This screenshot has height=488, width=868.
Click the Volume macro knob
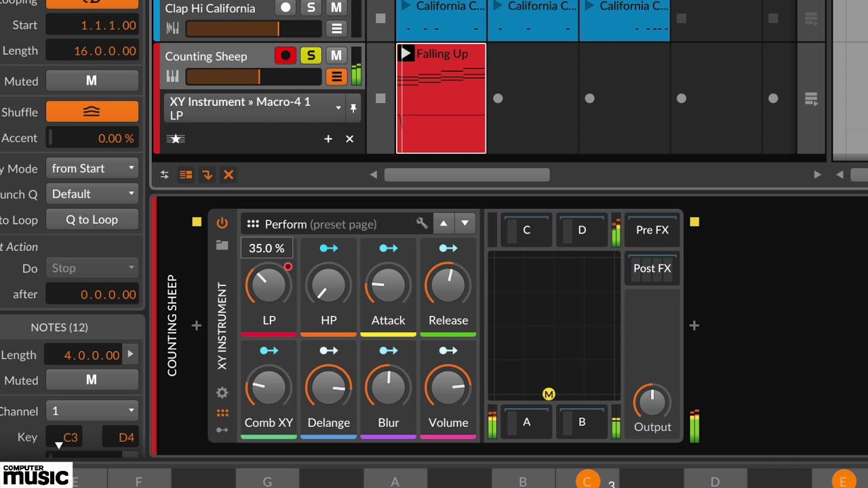(x=448, y=388)
